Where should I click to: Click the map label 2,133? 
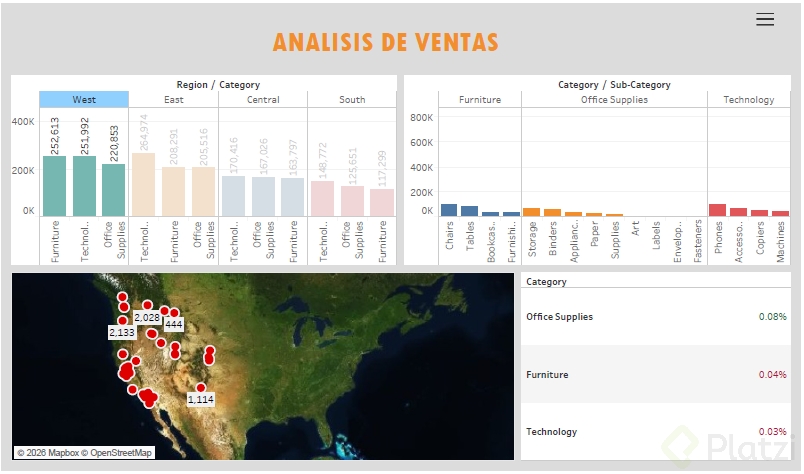pyautogui.click(x=122, y=332)
